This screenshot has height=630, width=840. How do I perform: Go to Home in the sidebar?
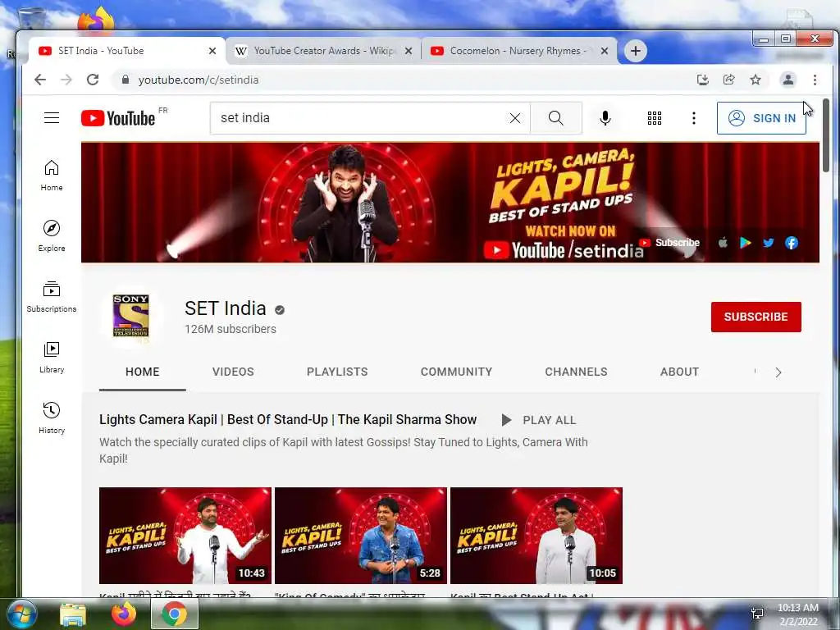[52, 176]
